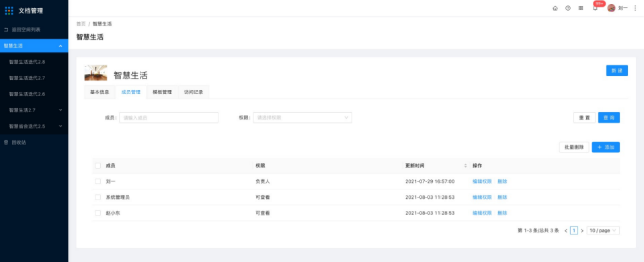Click the 首页 breadcrumb link
Viewport: 644px width, 262px height.
pos(81,24)
